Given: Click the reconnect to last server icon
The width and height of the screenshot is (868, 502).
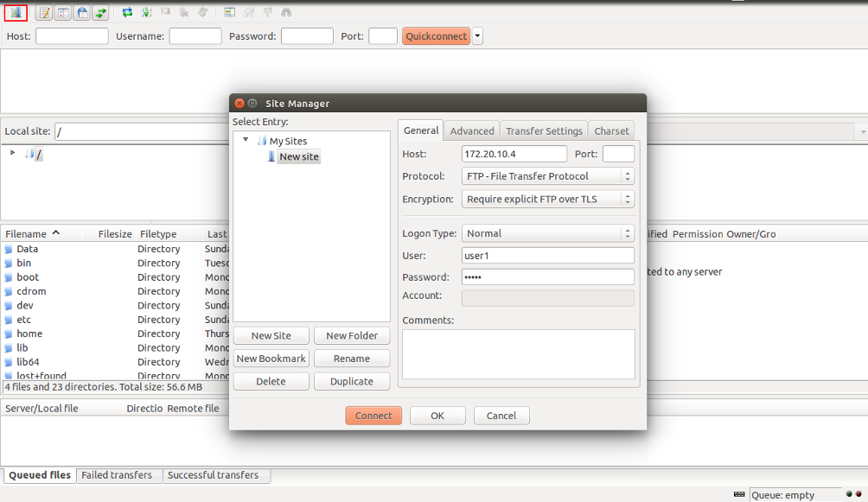Looking at the screenshot, I should [202, 12].
